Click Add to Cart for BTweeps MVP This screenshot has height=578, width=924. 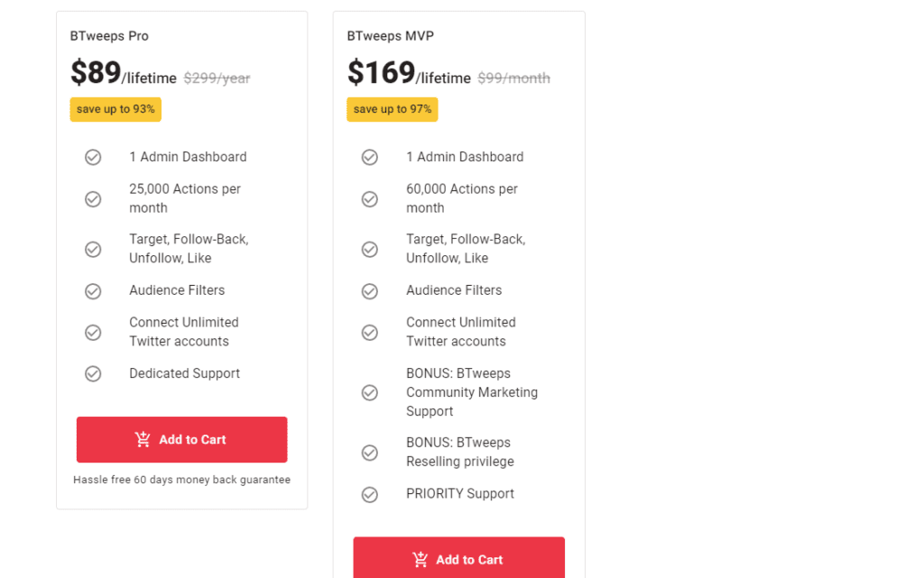click(458, 559)
